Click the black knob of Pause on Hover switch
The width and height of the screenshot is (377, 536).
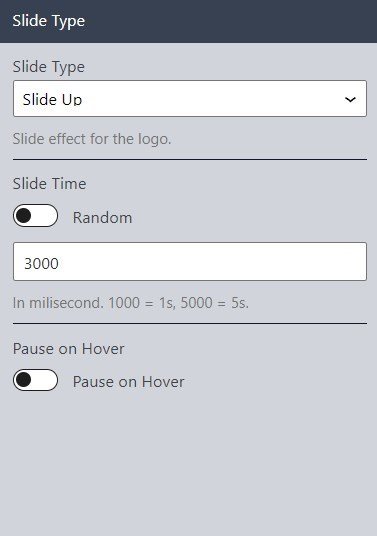click(x=24, y=380)
